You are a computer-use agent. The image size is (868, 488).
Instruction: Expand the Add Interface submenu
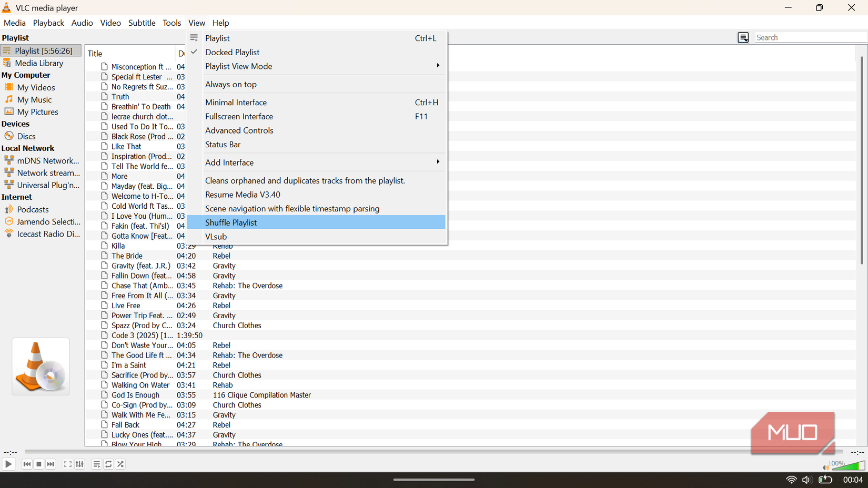(x=229, y=162)
